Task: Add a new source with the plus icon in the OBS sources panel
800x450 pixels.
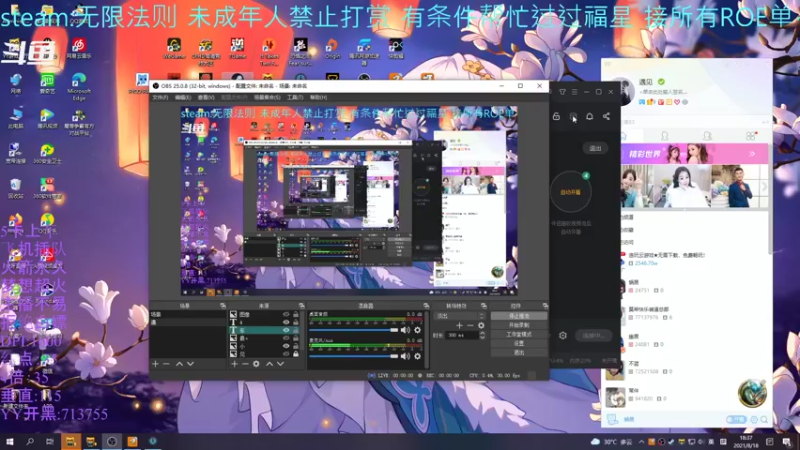Action: [x=234, y=364]
